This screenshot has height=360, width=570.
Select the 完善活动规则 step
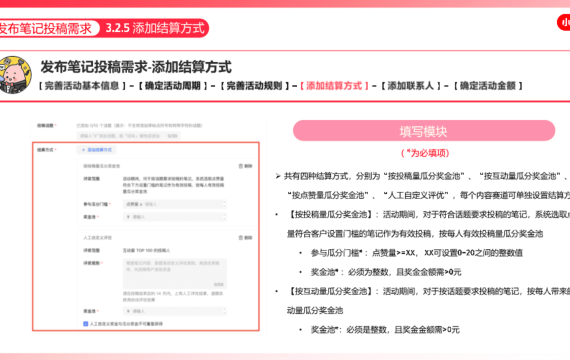tap(254, 86)
